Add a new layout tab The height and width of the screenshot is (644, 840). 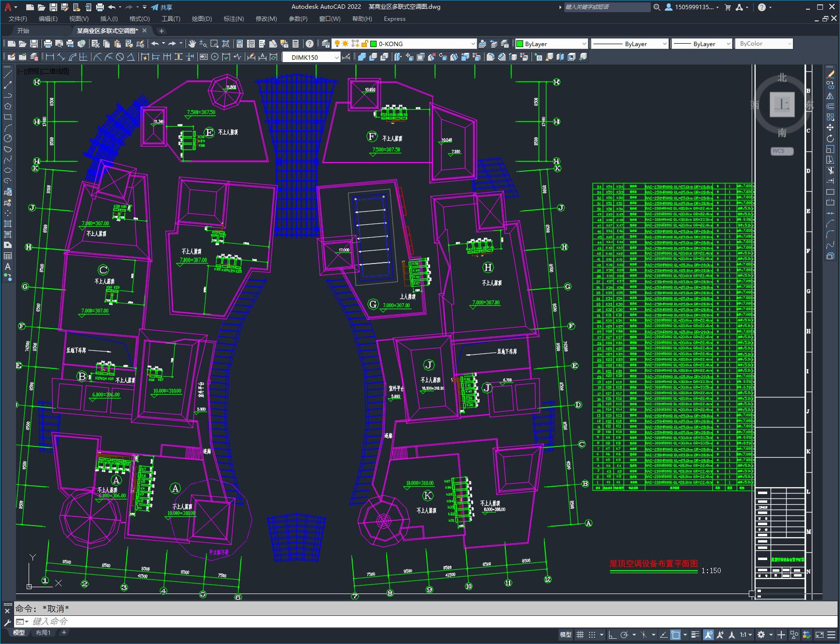(64, 632)
